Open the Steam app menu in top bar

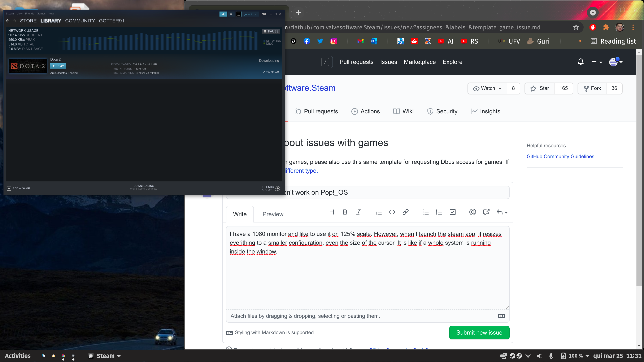click(x=105, y=356)
